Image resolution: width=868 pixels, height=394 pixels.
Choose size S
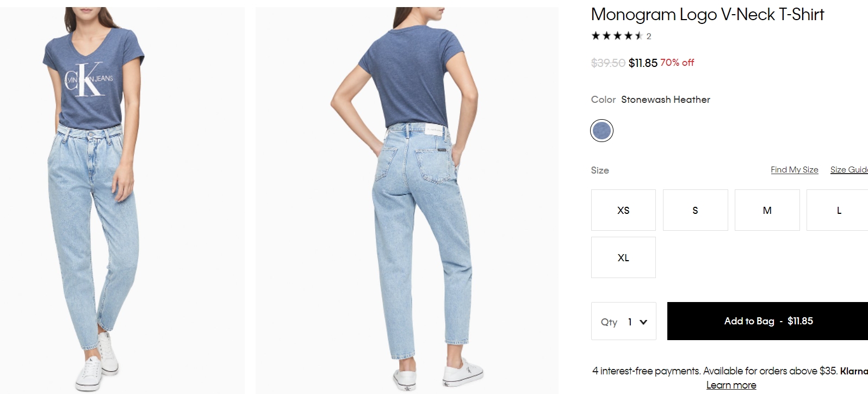click(695, 210)
